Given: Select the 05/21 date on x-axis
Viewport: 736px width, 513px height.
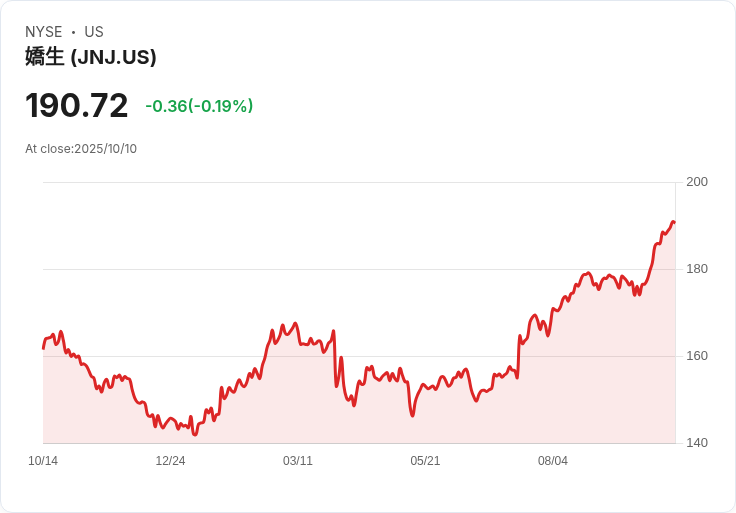Looking at the screenshot, I should point(425,461).
